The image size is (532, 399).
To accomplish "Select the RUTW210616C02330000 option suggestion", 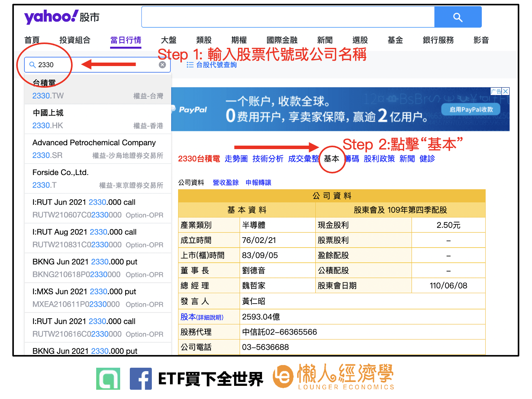I will pyautogui.click(x=98, y=327).
